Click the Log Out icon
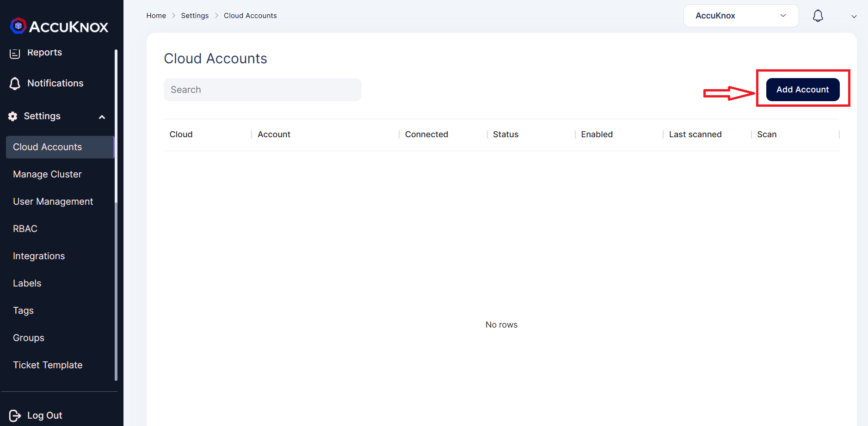The width and height of the screenshot is (868, 426). point(15,416)
